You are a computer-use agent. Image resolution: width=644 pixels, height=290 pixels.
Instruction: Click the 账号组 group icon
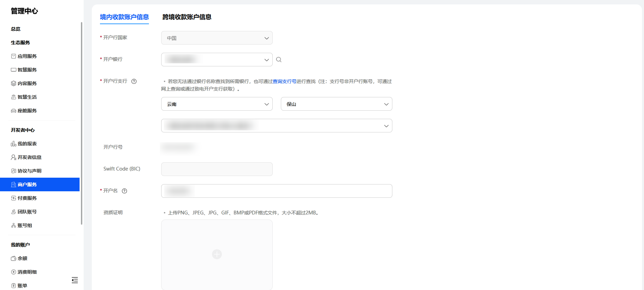14,225
